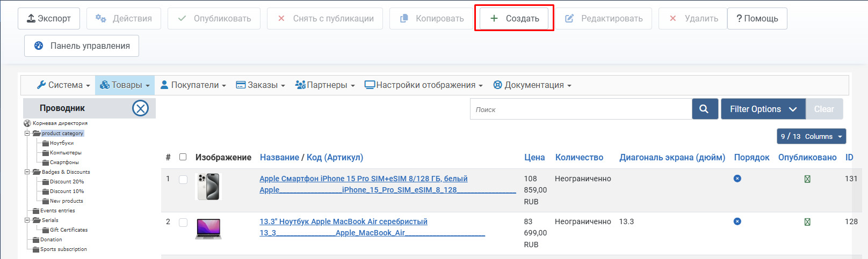Toggle published status for iPhone row
Screen dimensions: 868x259
click(807, 179)
